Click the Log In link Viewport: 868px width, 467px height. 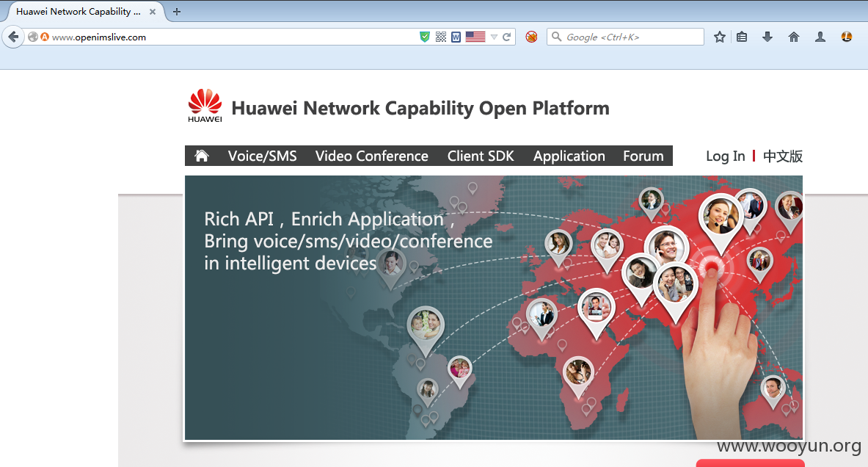[725, 156]
